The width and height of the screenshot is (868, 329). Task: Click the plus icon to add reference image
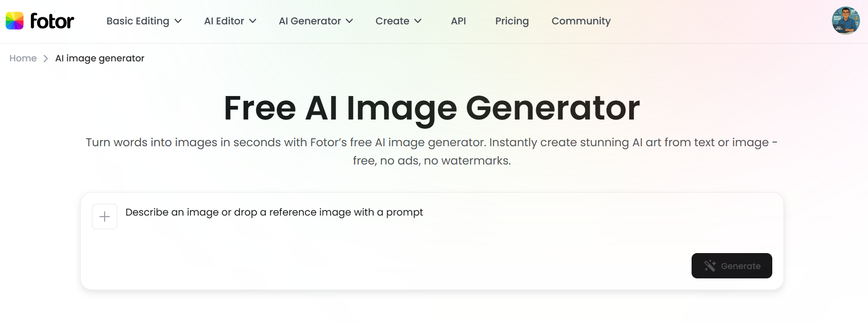click(x=104, y=216)
